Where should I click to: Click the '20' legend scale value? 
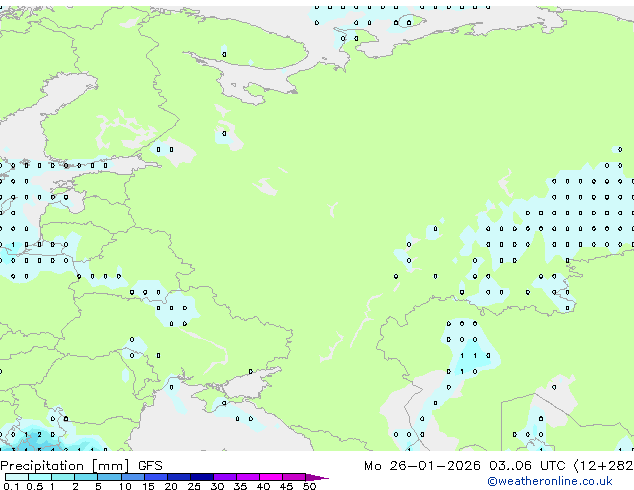[171, 486]
